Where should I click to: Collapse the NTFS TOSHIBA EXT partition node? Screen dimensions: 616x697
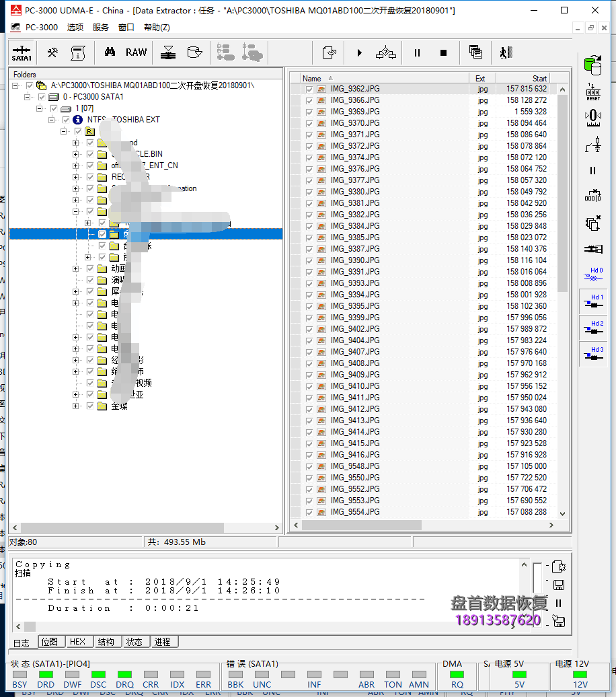click(x=52, y=120)
